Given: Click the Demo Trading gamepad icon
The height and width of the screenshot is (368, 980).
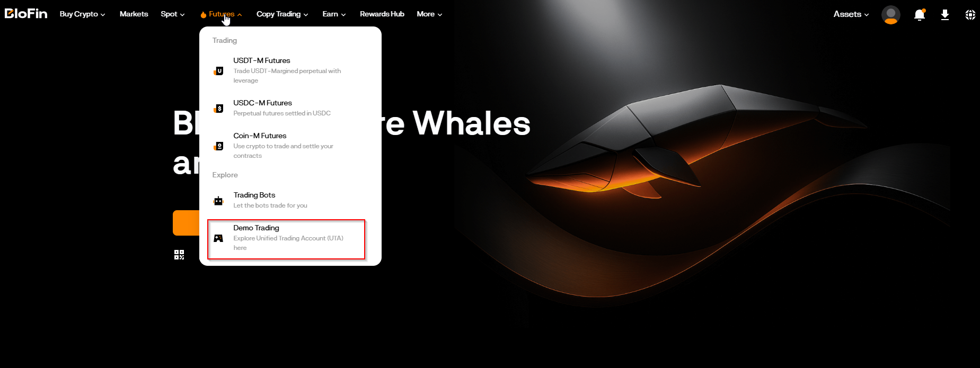Looking at the screenshot, I should coord(218,238).
